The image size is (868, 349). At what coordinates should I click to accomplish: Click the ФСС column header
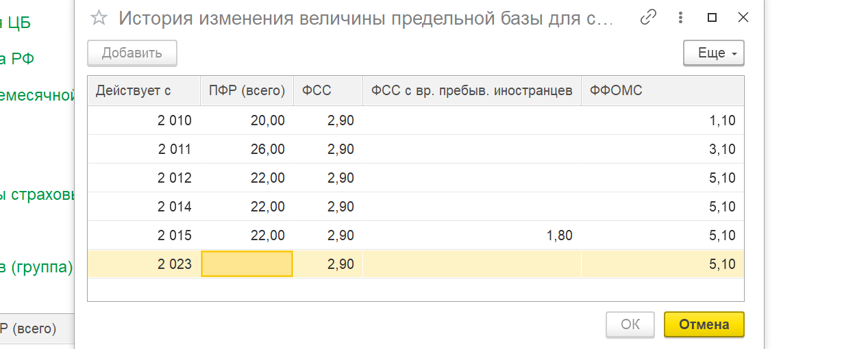click(328, 90)
